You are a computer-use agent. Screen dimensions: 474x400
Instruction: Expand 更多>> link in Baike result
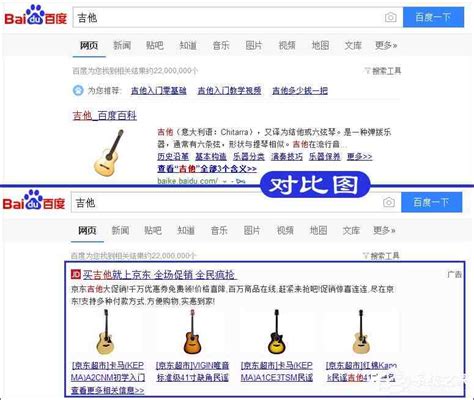[359, 156]
